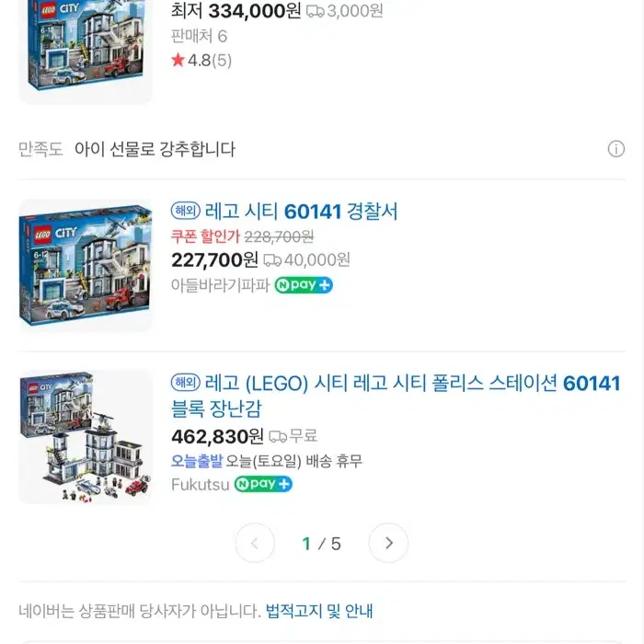Open the 아들바라기파파 seller link

pyautogui.click(x=220, y=285)
